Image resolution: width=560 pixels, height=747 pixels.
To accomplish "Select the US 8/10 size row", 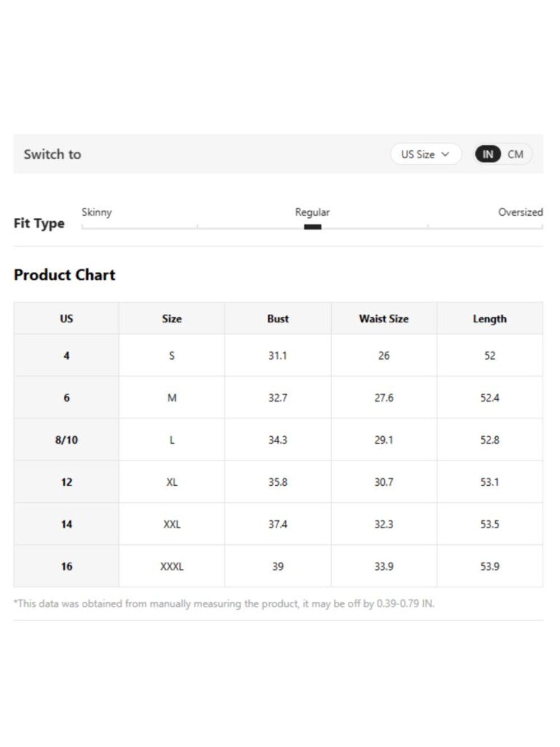I will (278, 440).
